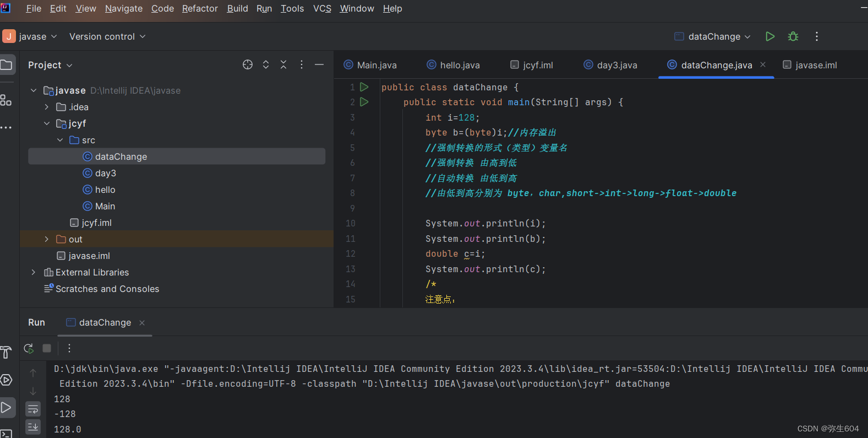The width and height of the screenshot is (868, 438).
Task: Open dataChange run configuration selector
Action: (713, 36)
